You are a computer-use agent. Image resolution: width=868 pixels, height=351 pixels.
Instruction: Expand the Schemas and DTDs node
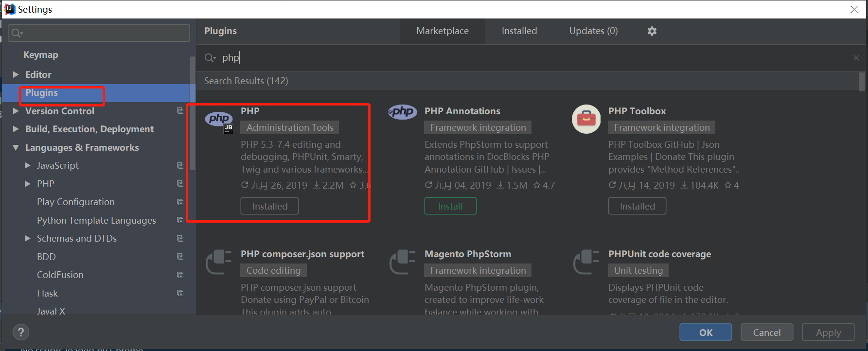(27, 239)
